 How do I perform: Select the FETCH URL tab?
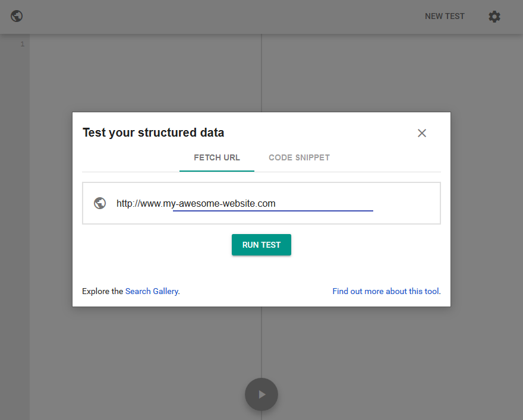217,157
